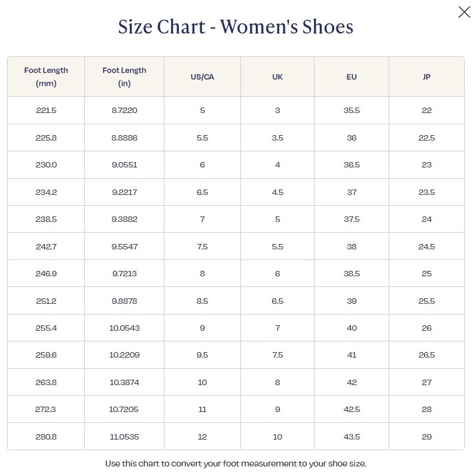This screenshot has width=476, height=476.
Task: Click the chart usage instructions text
Action: (x=236, y=463)
